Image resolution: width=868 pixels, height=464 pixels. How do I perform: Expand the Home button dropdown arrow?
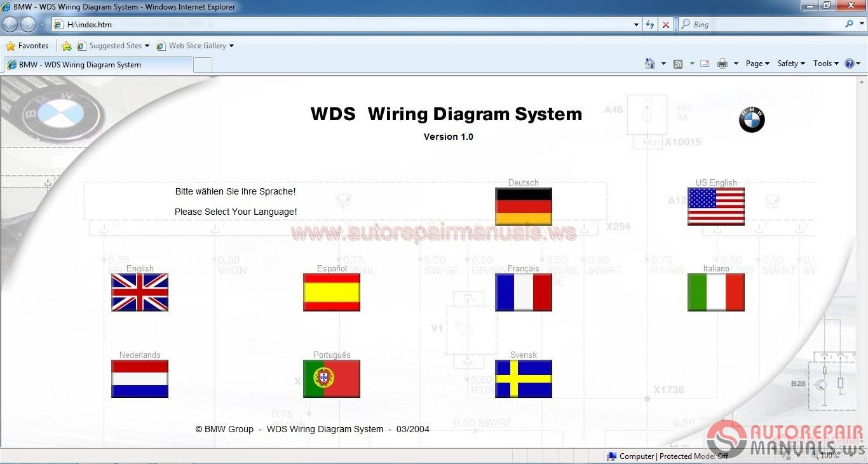pos(663,64)
